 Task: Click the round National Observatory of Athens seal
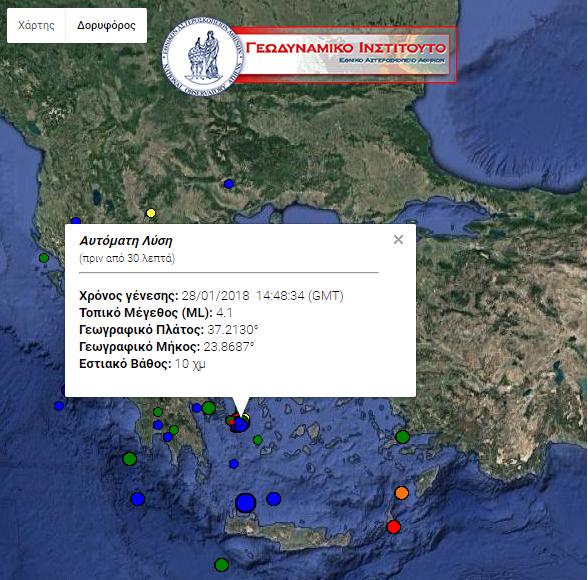(203, 56)
